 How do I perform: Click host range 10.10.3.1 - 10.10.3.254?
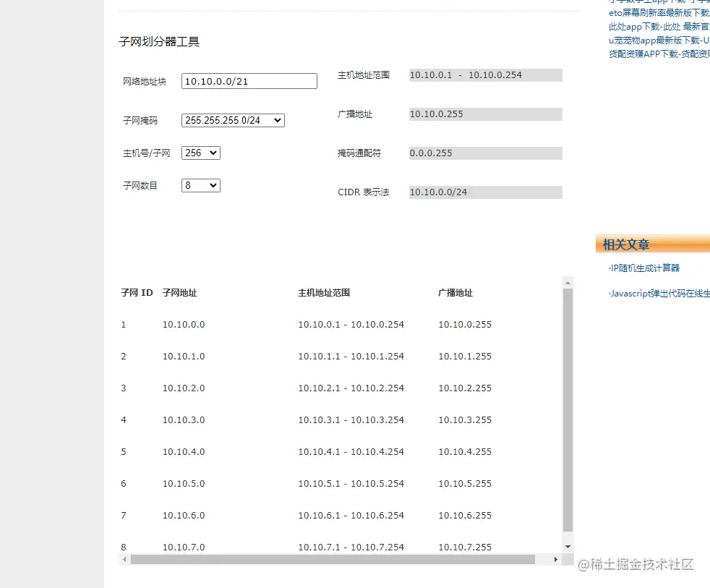(351, 420)
